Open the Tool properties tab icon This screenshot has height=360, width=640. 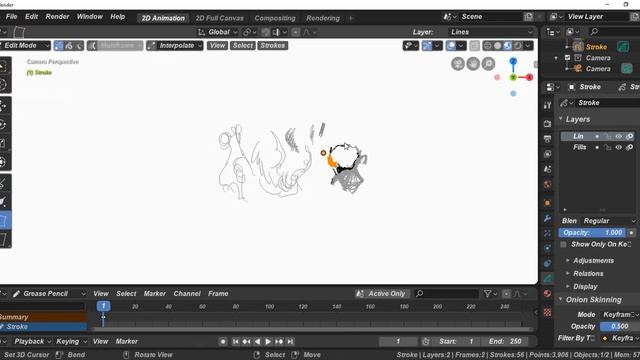pyautogui.click(x=547, y=105)
